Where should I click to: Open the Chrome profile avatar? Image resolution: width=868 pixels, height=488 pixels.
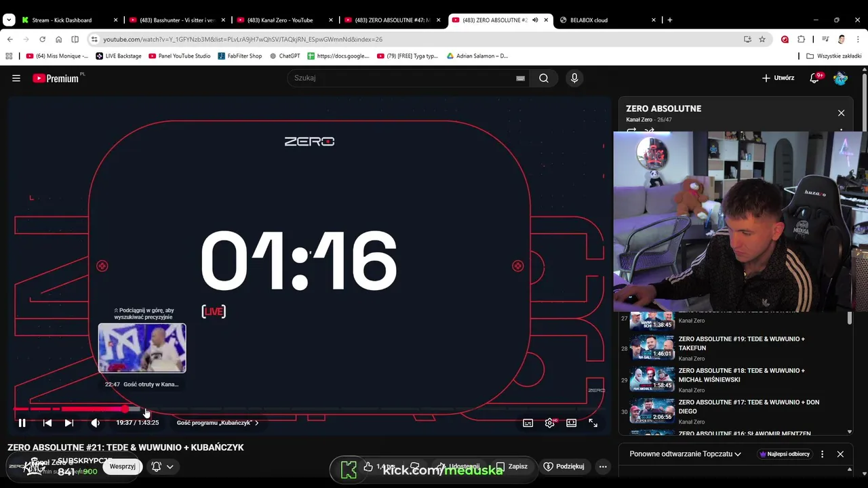coord(842,39)
